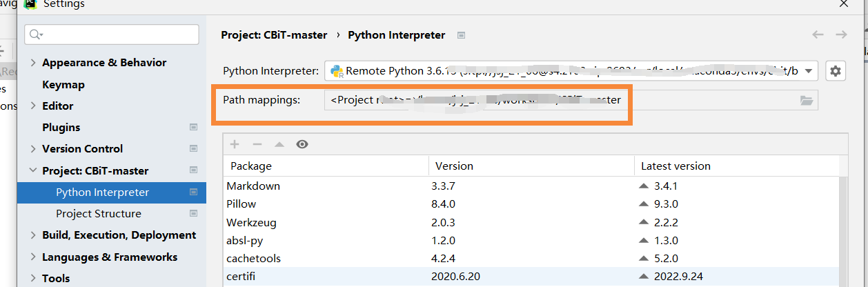The height and width of the screenshot is (287, 868).
Task: Toggle the show early releases eye icon
Action: click(302, 144)
